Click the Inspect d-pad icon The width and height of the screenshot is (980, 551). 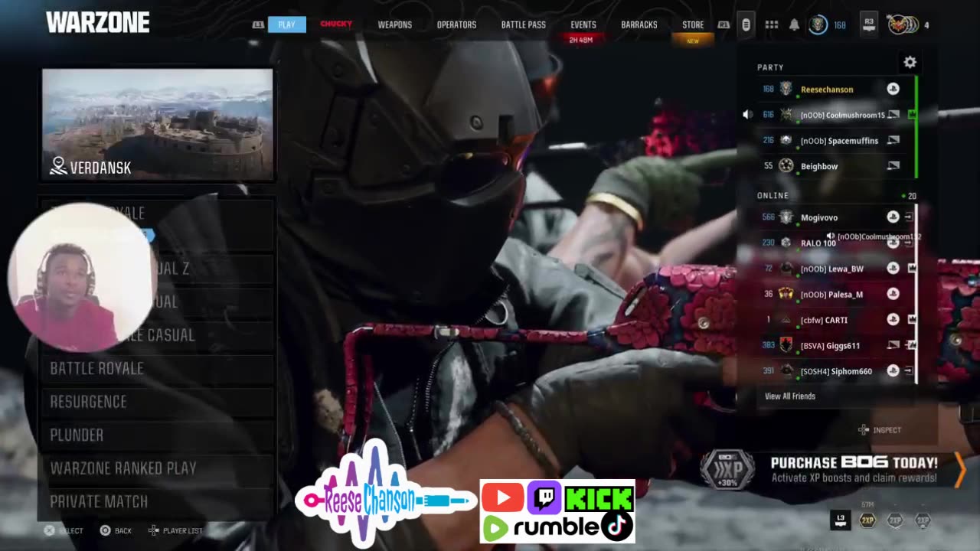pyautogui.click(x=864, y=430)
